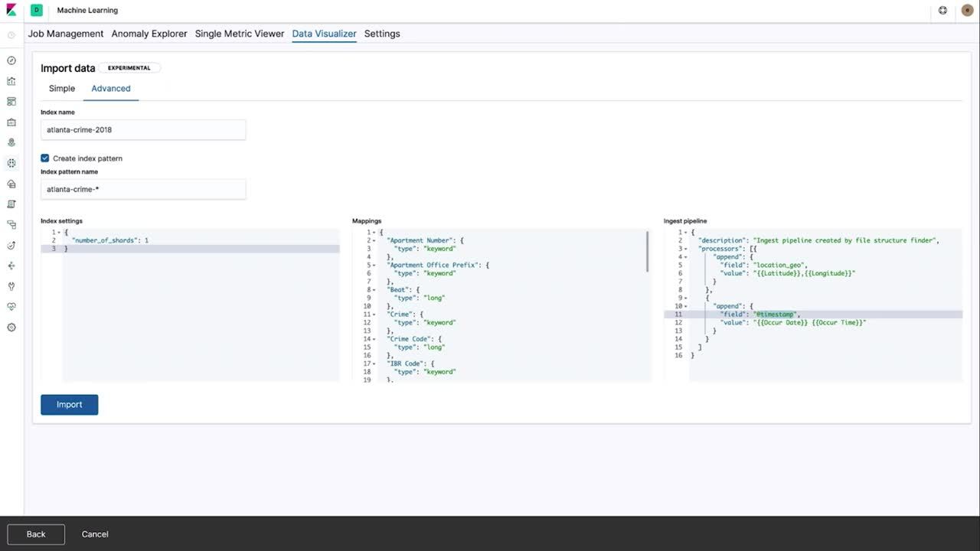Click the Kibana logo

point(11,11)
